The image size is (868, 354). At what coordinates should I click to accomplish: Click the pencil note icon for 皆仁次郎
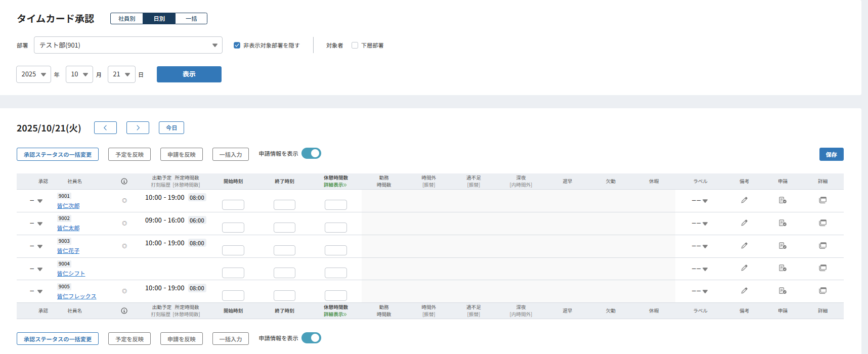click(744, 200)
